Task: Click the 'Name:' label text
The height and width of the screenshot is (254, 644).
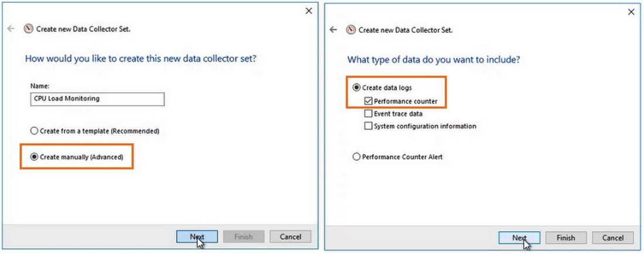Action: 40,86
